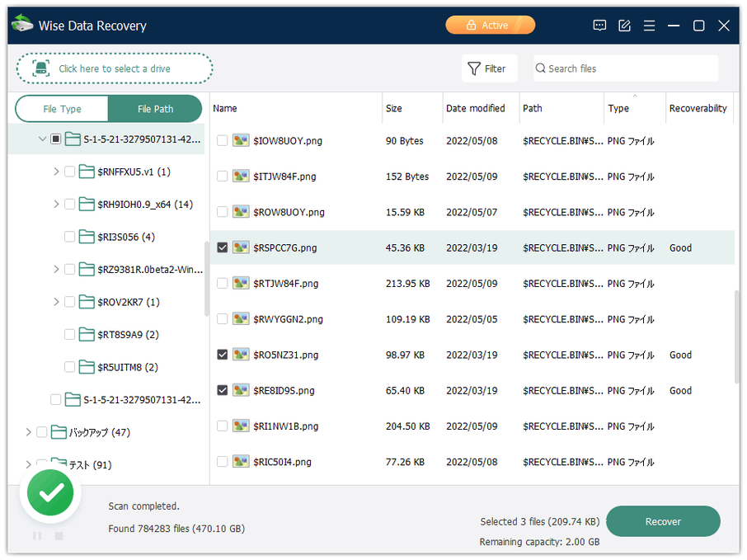Expand the $RH9IOH0.9_x64 folder

[56, 204]
